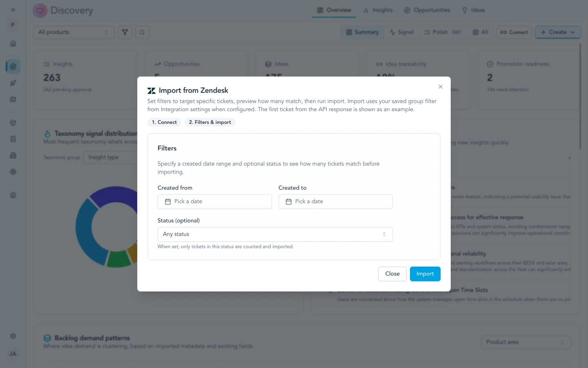This screenshot has height=368, width=588.
Task: Switch to the Signal view
Action: pyautogui.click(x=401, y=32)
